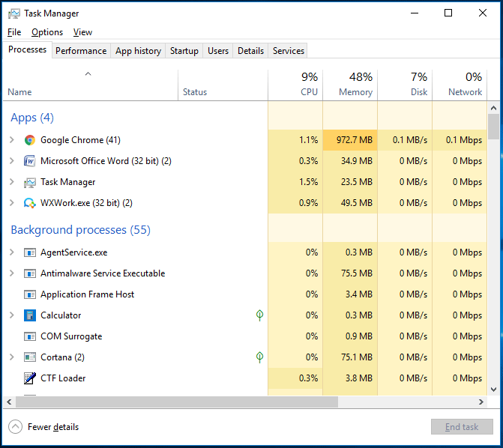
Task: Open the View menu
Action: tap(82, 32)
